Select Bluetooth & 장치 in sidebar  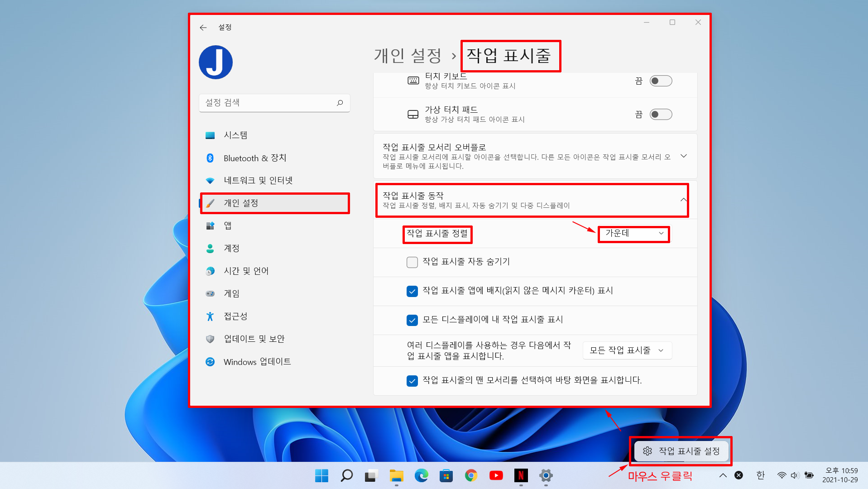(x=274, y=158)
